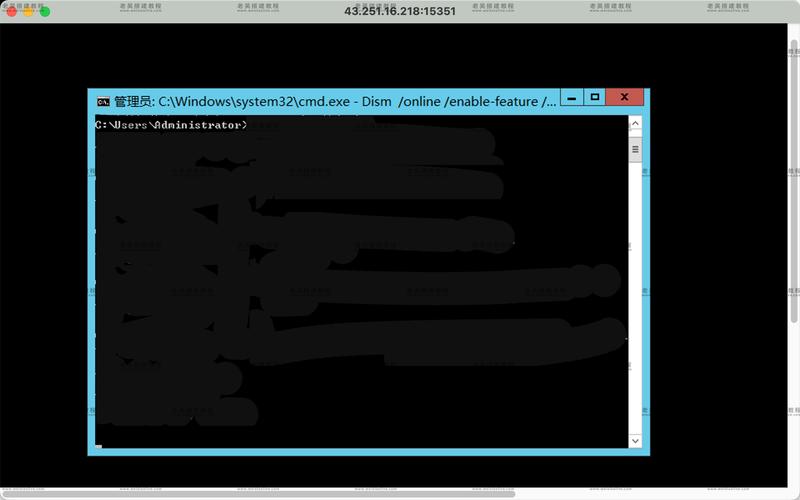The height and width of the screenshot is (500, 800).
Task: Close the remote desktop session with red button
Action: click(12, 11)
